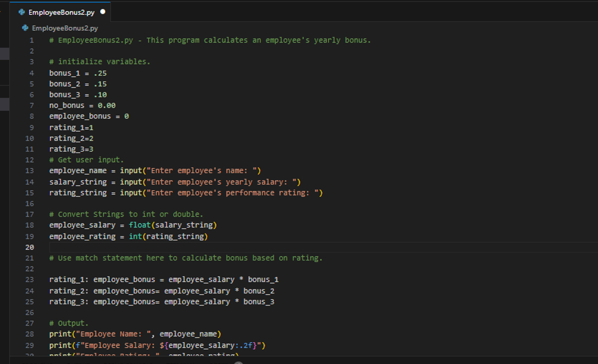Click the Python file icon in the tab
598x364 pixels.
(22, 12)
